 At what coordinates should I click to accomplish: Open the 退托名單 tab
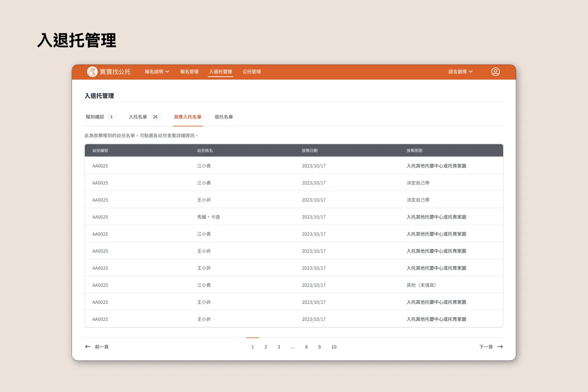223,117
